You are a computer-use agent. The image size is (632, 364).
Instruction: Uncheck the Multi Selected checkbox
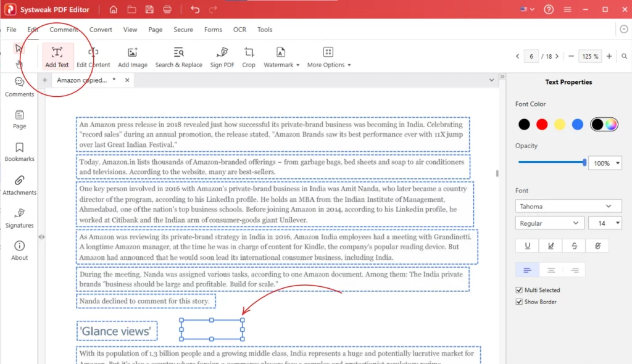coord(519,290)
